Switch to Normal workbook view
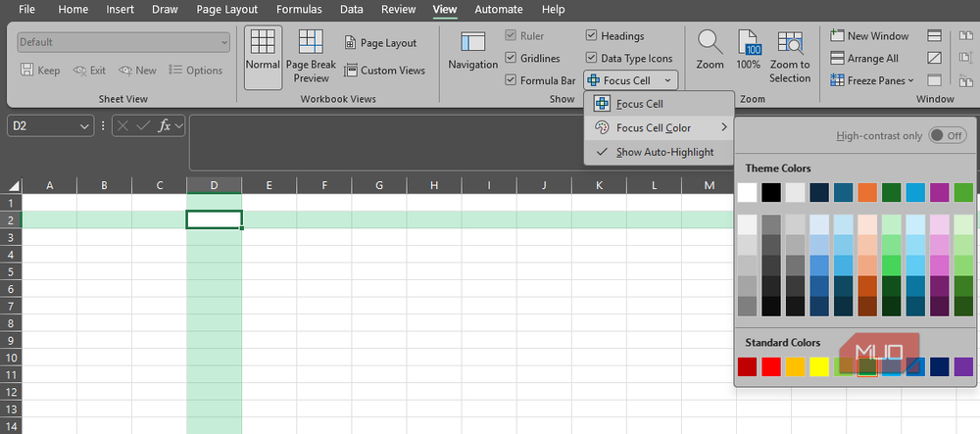The height and width of the screenshot is (434, 980). (263, 57)
